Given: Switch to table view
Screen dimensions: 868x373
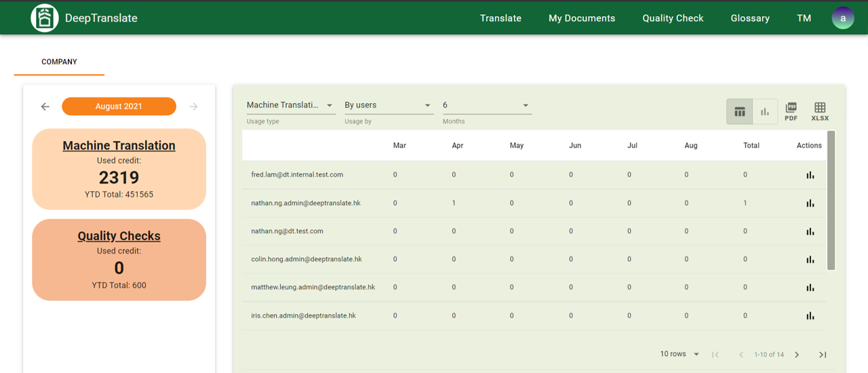Looking at the screenshot, I should (740, 112).
